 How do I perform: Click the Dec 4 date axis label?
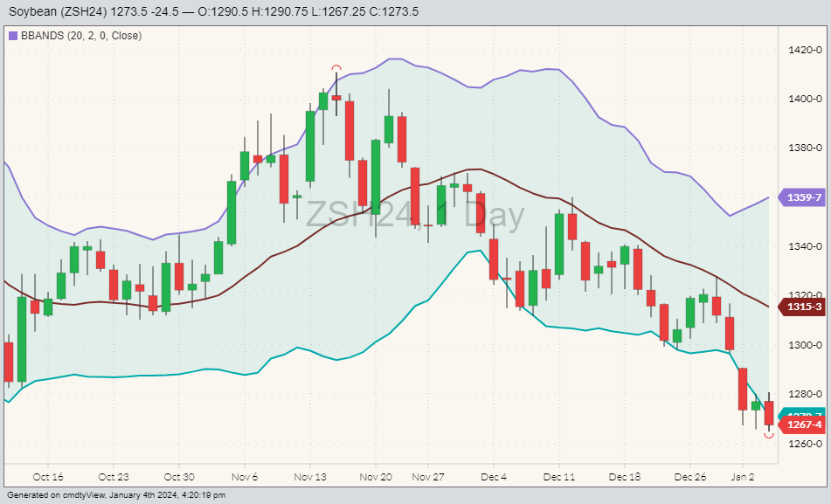(x=494, y=477)
